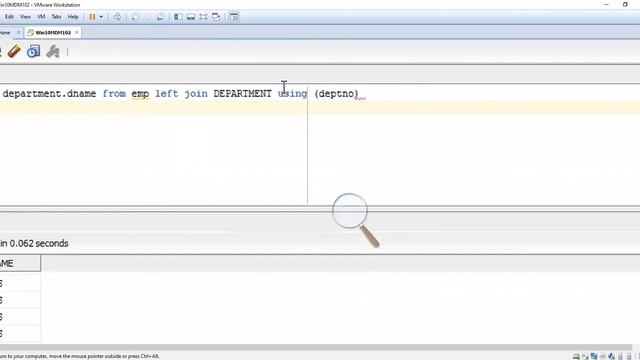This screenshot has height=360, width=640.
Task: Close the Win10MDM102 tab
Action: coord(77,32)
